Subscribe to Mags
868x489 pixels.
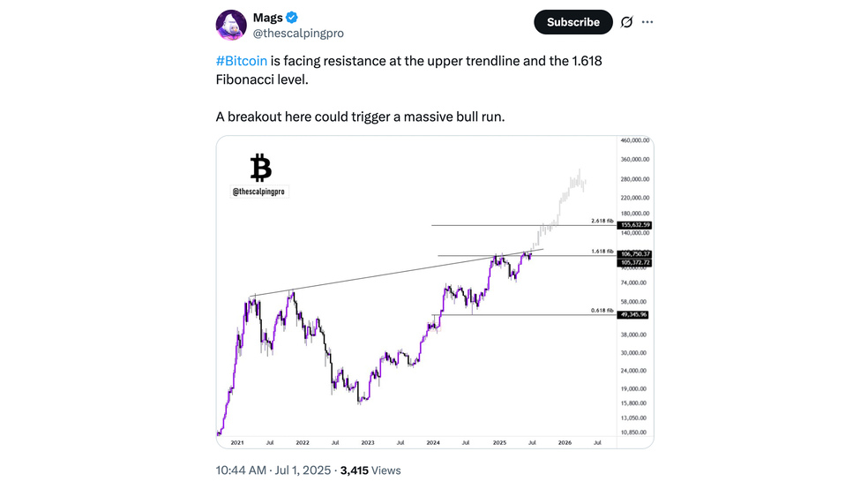[x=573, y=22]
